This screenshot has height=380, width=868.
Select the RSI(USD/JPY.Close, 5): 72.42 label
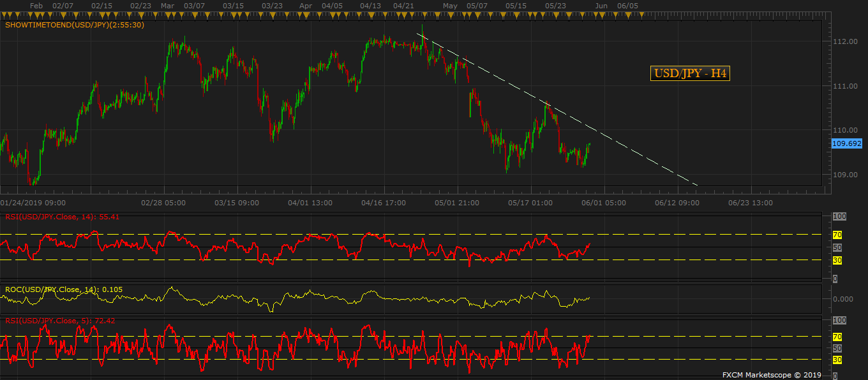point(60,321)
